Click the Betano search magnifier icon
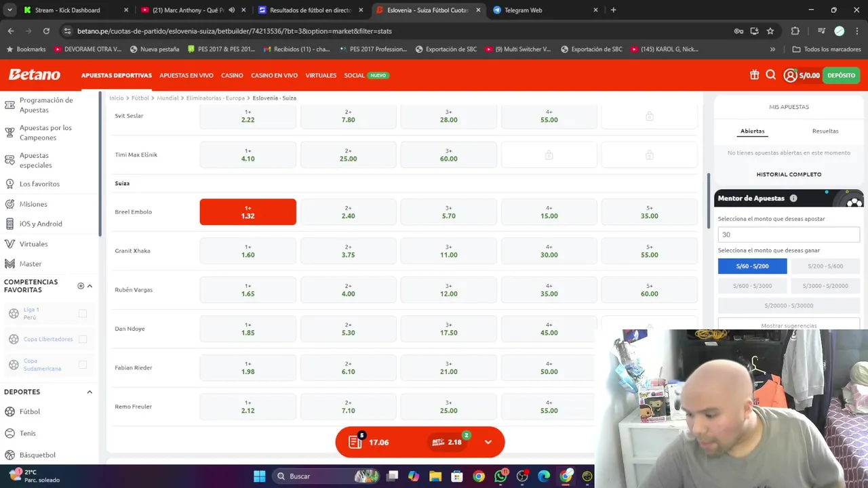Screen dimensions: 868x488 coord(771,75)
